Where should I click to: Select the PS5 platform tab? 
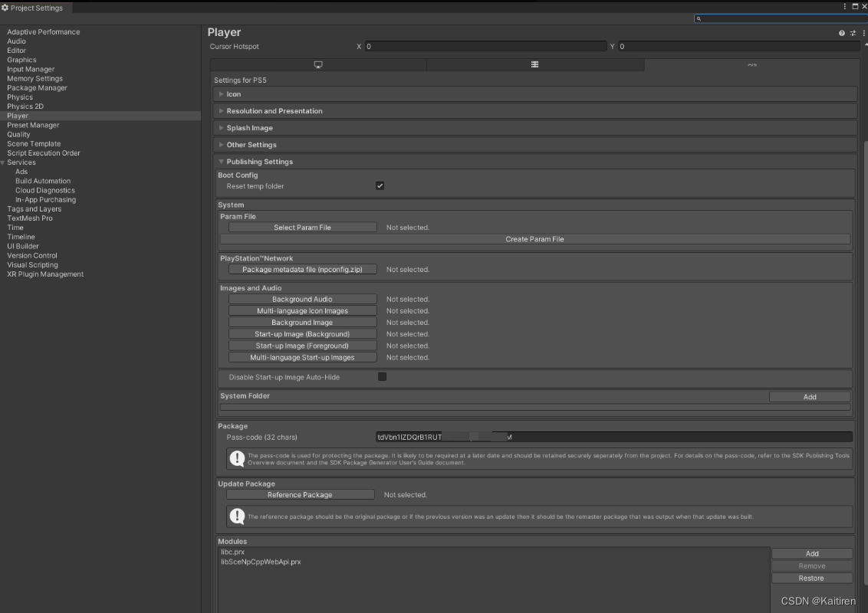click(x=752, y=64)
